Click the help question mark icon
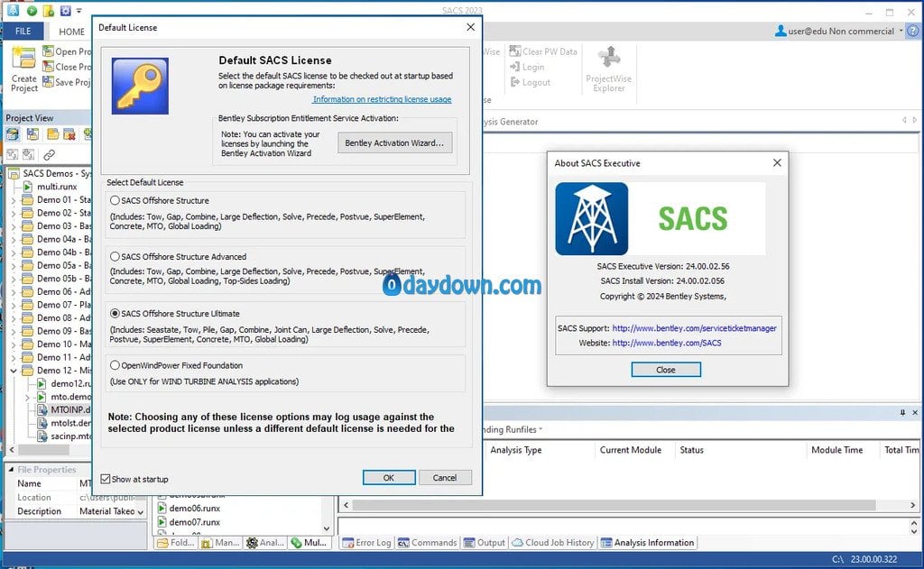 913,31
